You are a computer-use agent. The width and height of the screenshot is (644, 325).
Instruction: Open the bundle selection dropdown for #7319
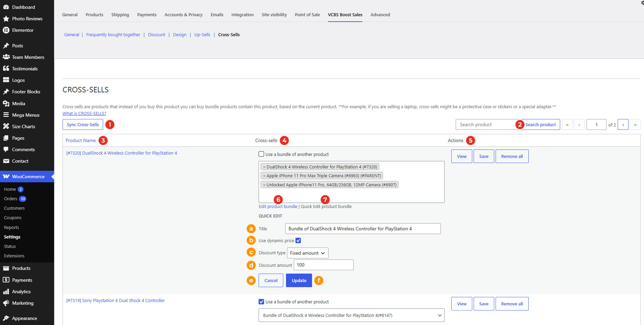pyautogui.click(x=352, y=315)
